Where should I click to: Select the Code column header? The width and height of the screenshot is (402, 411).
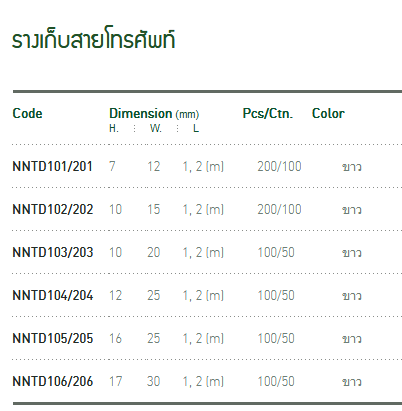[27, 114]
